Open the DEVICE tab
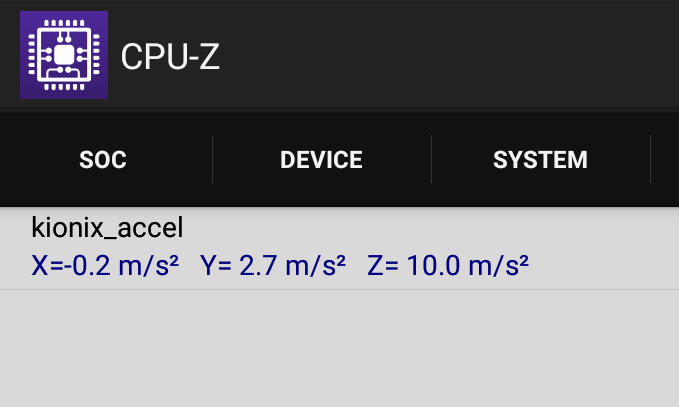This screenshot has width=679, height=407. pyautogui.click(x=321, y=160)
